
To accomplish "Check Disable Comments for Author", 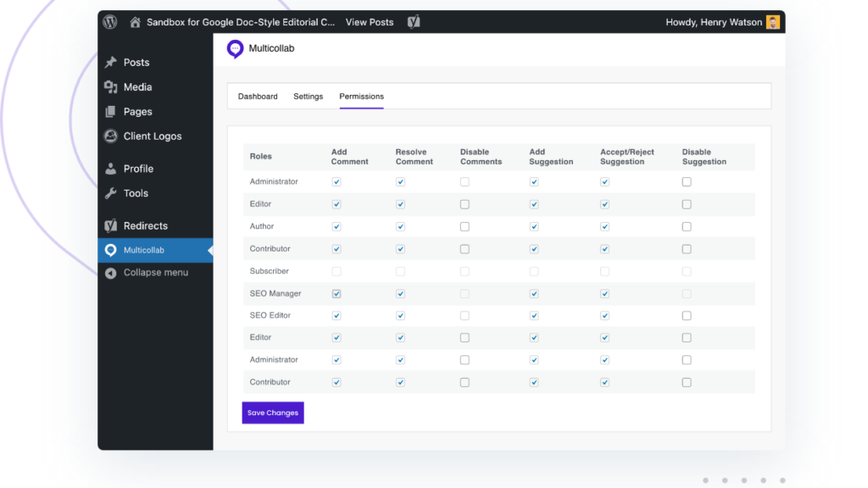I will point(465,227).
